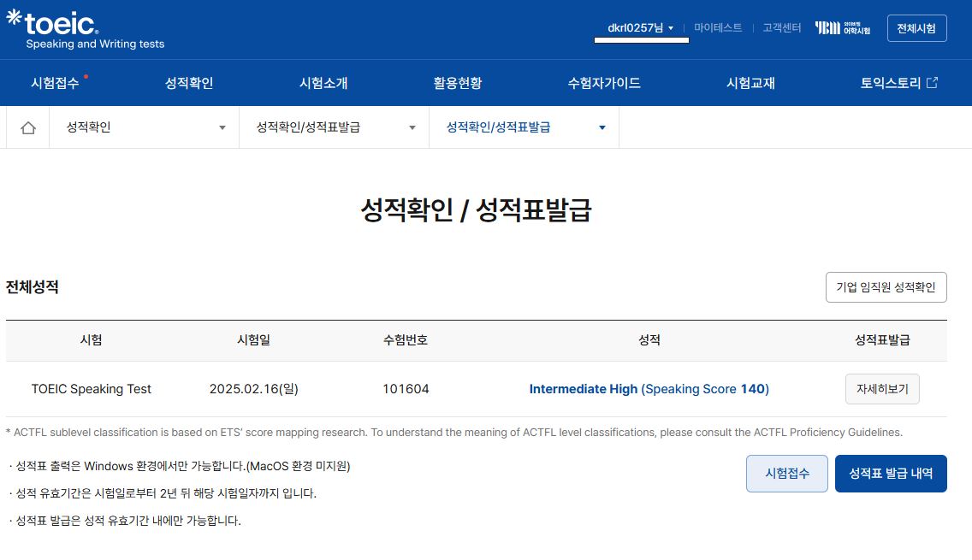Click the TOEIC Speaking and Writing logo
The height and width of the screenshot is (560, 972).
tap(86, 30)
